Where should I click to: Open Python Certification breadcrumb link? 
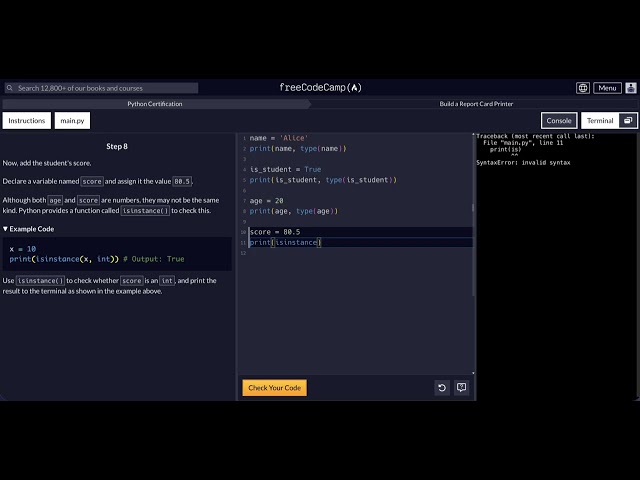click(155, 104)
